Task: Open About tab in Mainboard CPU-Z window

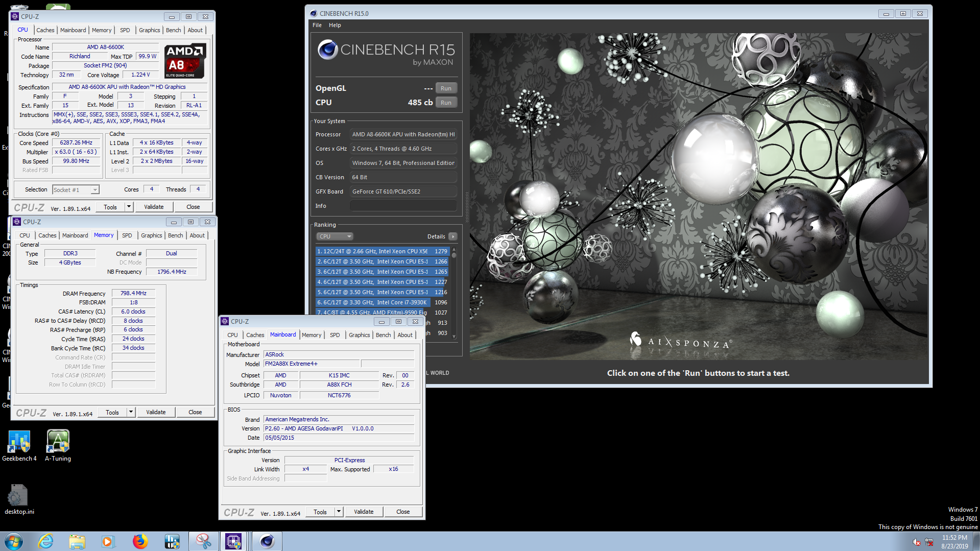Action: pyautogui.click(x=405, y=335)
